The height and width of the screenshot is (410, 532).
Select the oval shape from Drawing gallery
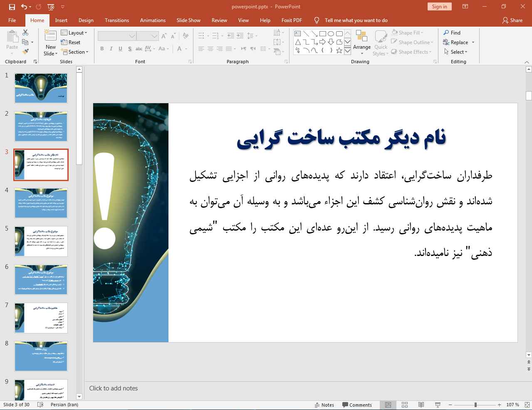(331, 34)
